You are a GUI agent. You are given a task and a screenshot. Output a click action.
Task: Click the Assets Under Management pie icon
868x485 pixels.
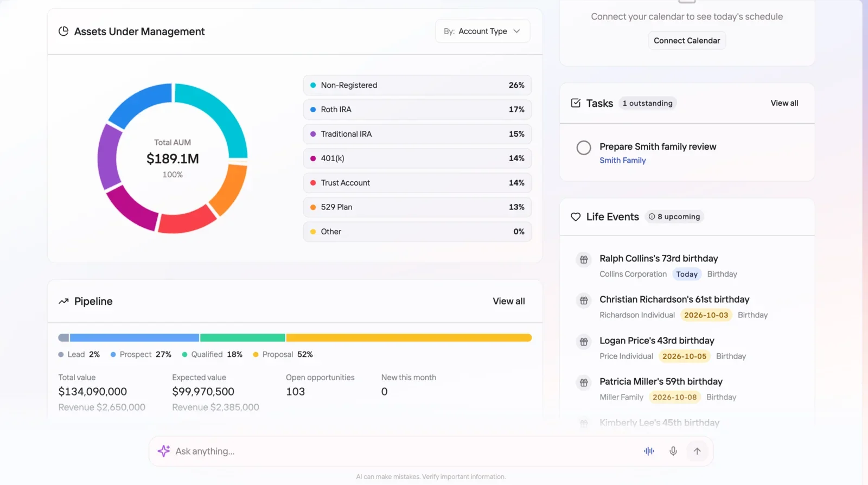coord(63,31)
